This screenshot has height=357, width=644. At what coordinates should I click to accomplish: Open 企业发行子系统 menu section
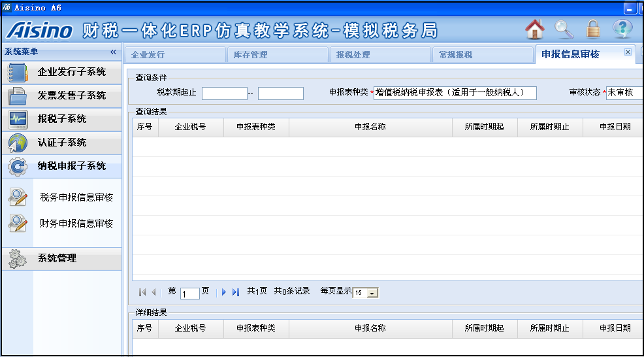pos(61,73)
